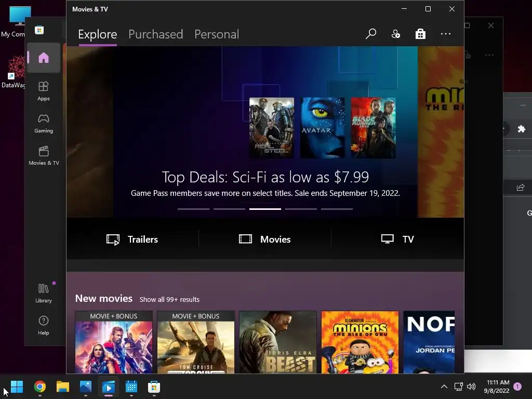Open network status in system tray
Screen dimensions: 532x399
pyautogui.click(x=458, y=387)
